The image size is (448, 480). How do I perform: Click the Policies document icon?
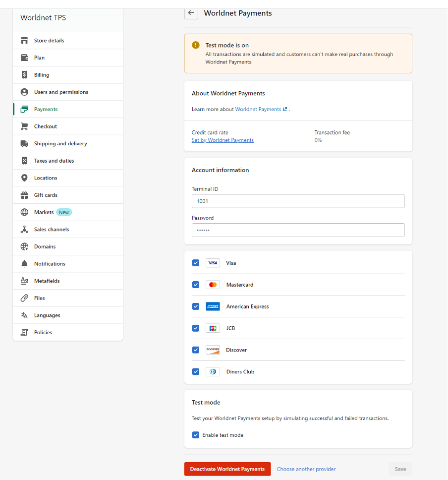[x=24, y=332]
